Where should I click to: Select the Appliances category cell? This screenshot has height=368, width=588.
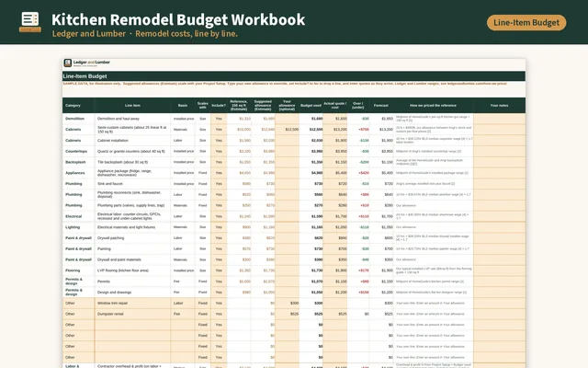click(x=78, y=173)
